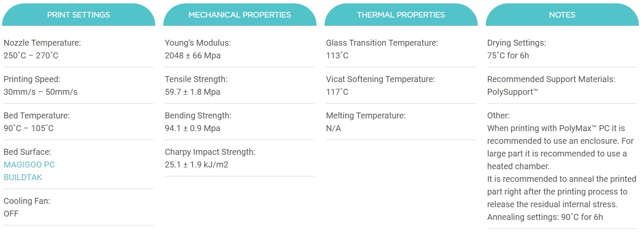The image size is (644, 233).
Task: Click the printing speed value 30mm/s – 50mm/s
Action: [x=41, y=92]
